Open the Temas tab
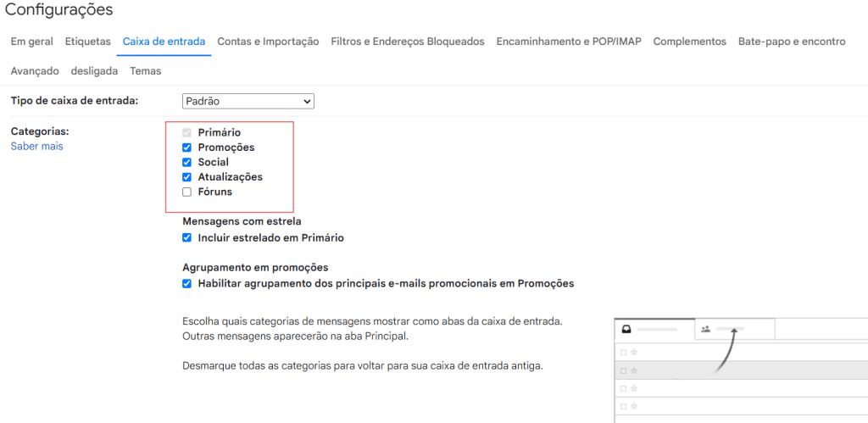The image size is (868, 423). click(146, 71)
